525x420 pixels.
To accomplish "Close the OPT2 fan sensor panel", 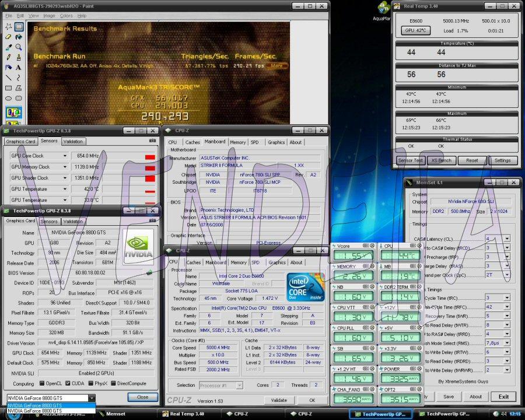I will [419, 389].
